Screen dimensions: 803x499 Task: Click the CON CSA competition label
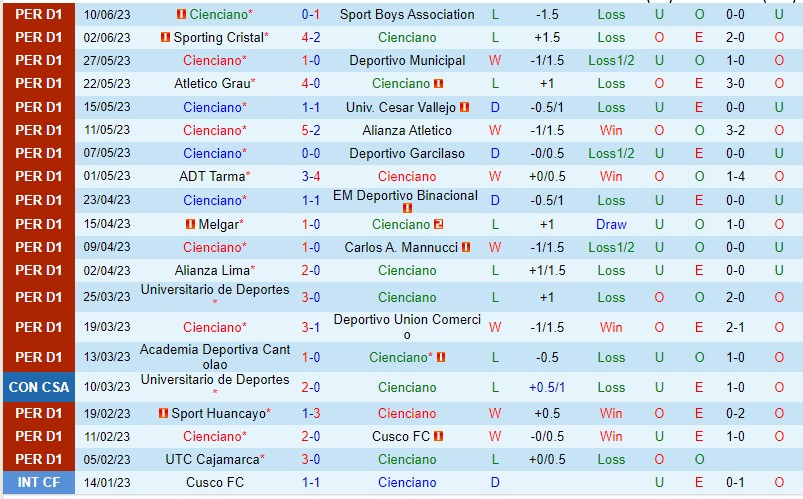pos(38,387)
